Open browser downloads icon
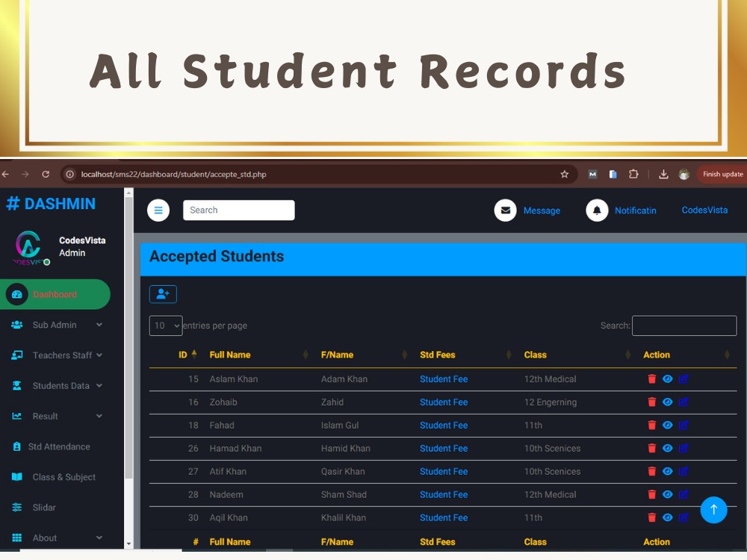The height and width of the screenshot is (560, 747). (663, 174)
